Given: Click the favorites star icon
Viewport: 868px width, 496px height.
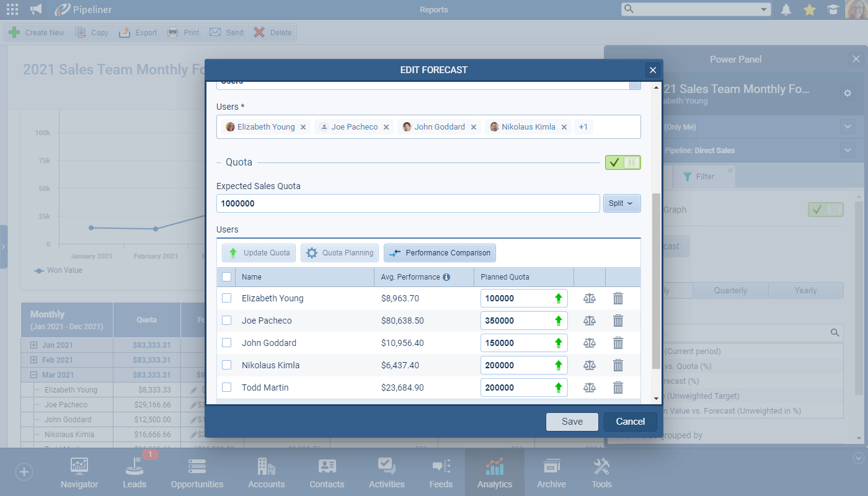Looking at the screenshot, I should [x=809, y=9].
